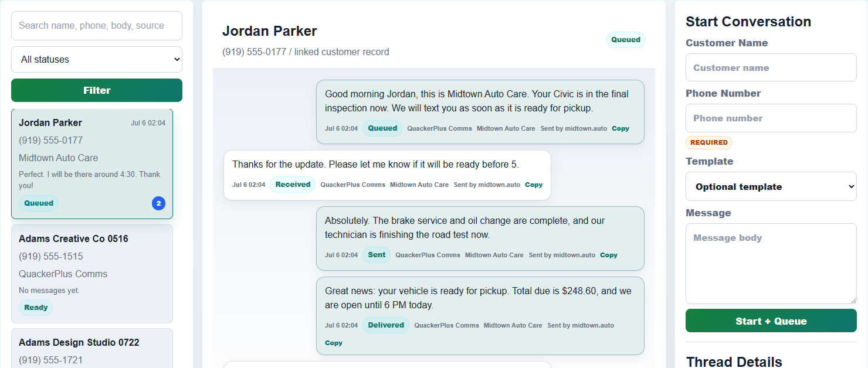Screen dimensions: 868x368
Task: Click the REQUIRED label badge
Action: tap(709, 142)
